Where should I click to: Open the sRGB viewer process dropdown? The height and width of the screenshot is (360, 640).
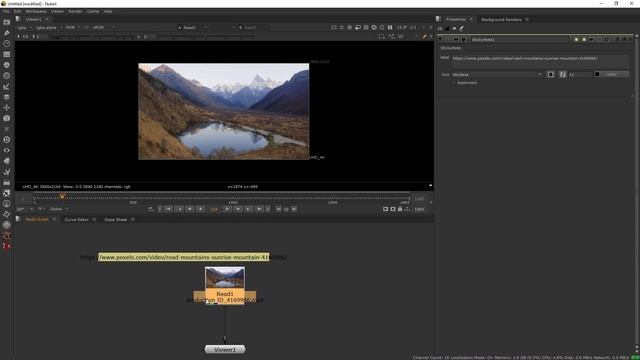coord(104,27)
